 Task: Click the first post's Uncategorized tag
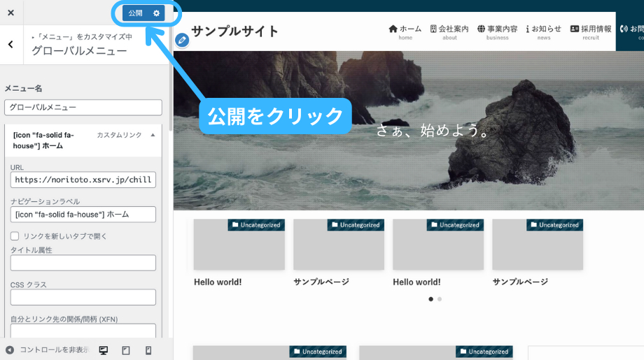(256, 225)
